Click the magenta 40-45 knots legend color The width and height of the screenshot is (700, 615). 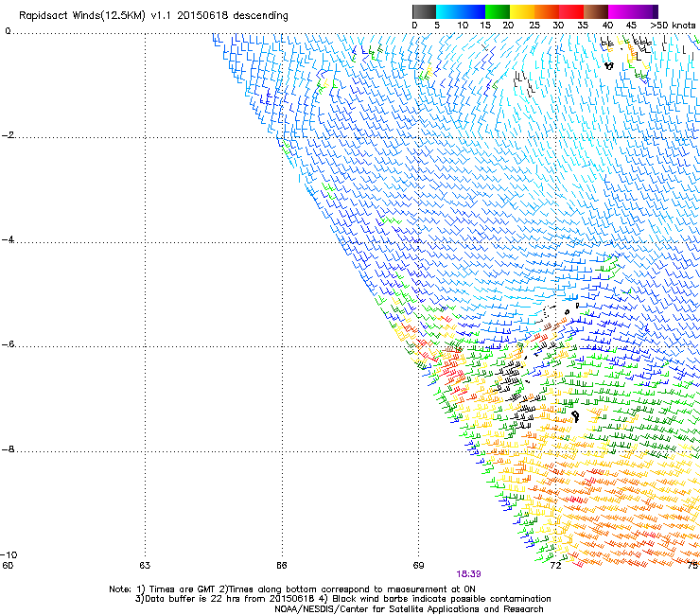click(x=621, y=11)
